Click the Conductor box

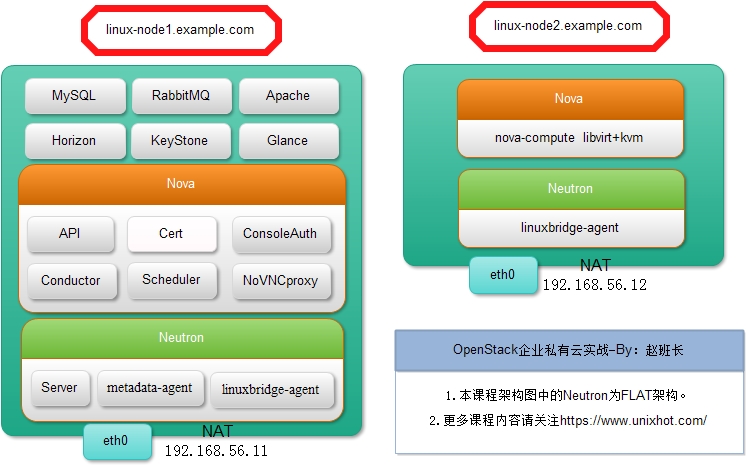pyautogui.click(x=72, y=281)
